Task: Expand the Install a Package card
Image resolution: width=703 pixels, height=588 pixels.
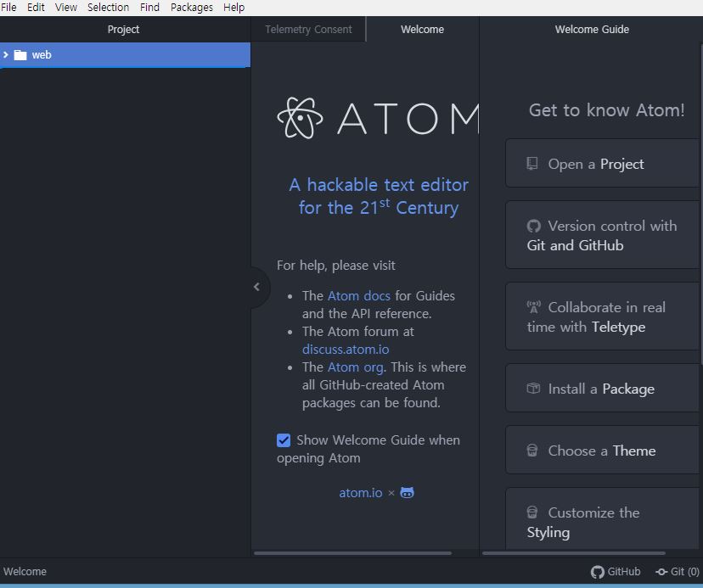Action: (604, 388)
